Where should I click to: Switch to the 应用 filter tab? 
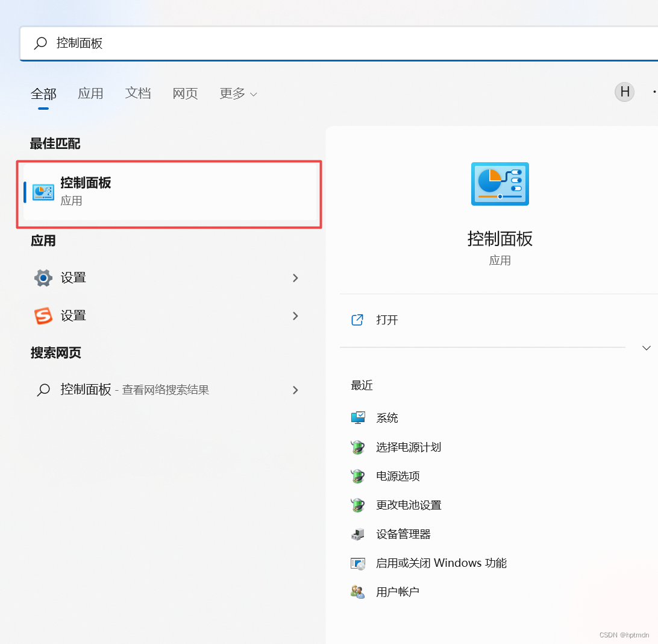(x=90, y=93)
